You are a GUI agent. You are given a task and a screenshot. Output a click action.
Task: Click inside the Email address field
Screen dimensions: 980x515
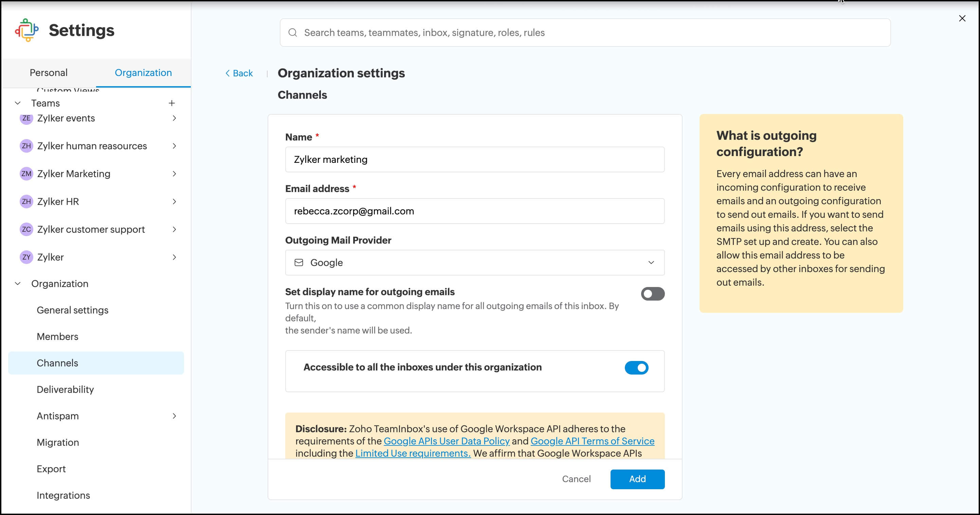pyautogui.click(x=474, y=211)
